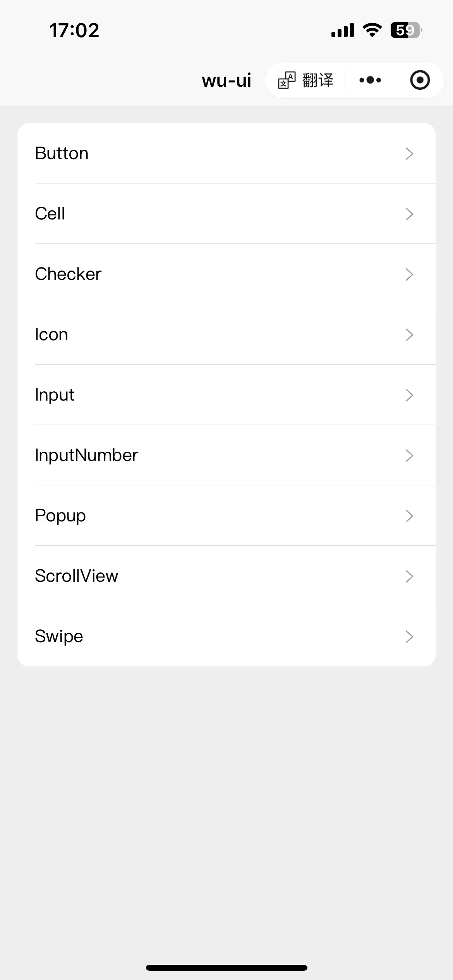Go to the Input demo

(x=226, y=395)
